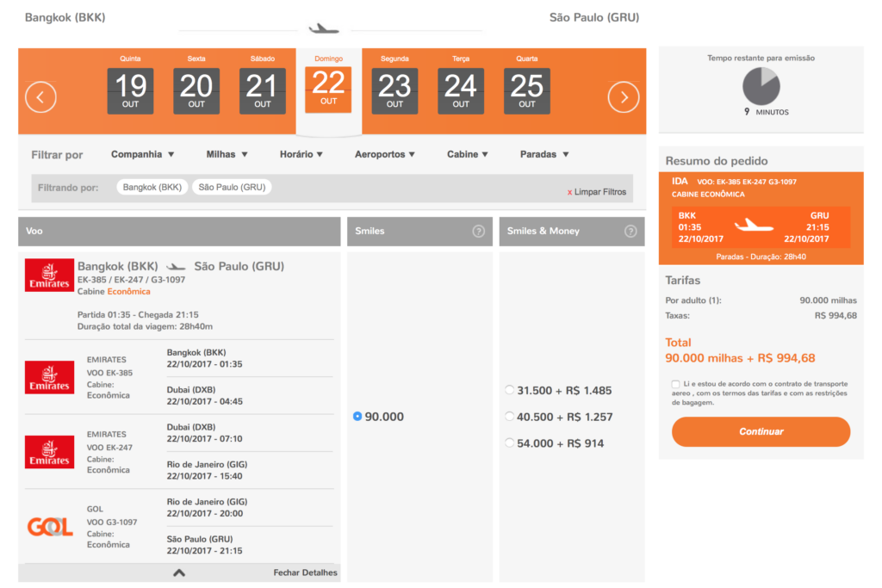Image resolution: width=882 pixels, height=588 pixels.
Task: Open the Milhas filter dropdown
Action: click(227, 154)
